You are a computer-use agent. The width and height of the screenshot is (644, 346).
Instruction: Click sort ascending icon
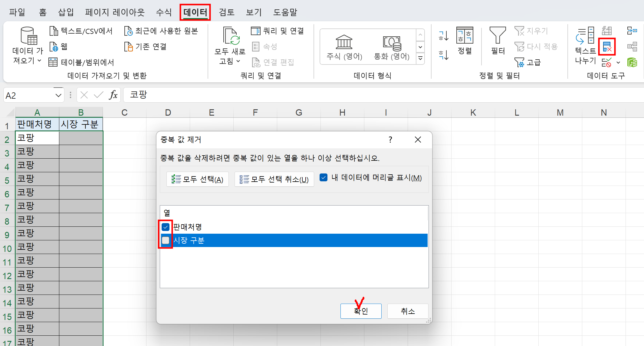(444, 36)
